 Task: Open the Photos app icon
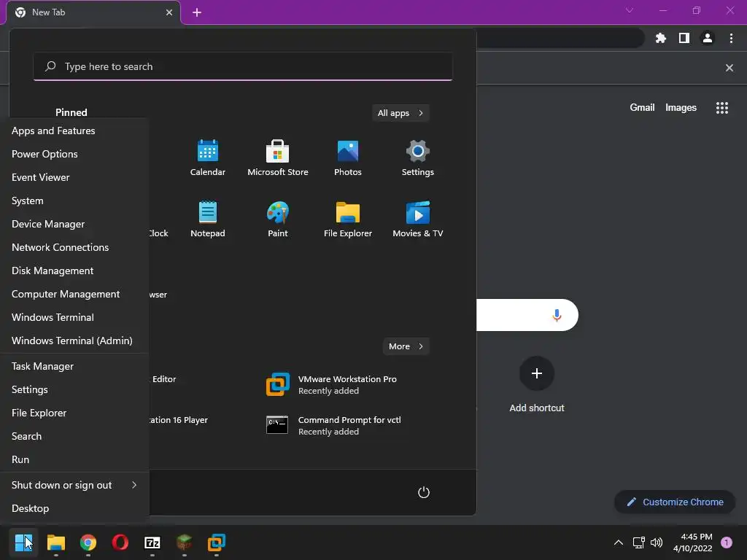348,157
